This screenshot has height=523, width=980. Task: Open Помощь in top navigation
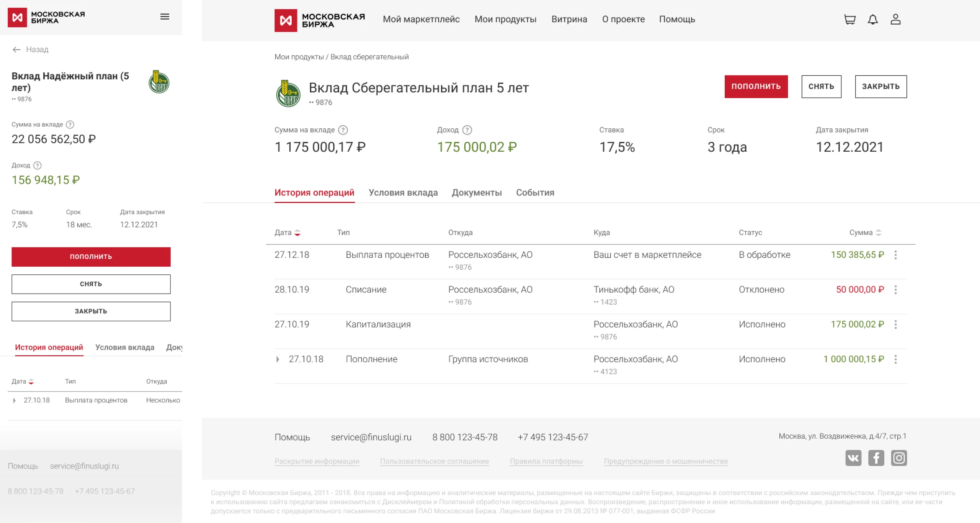(677, 19)
